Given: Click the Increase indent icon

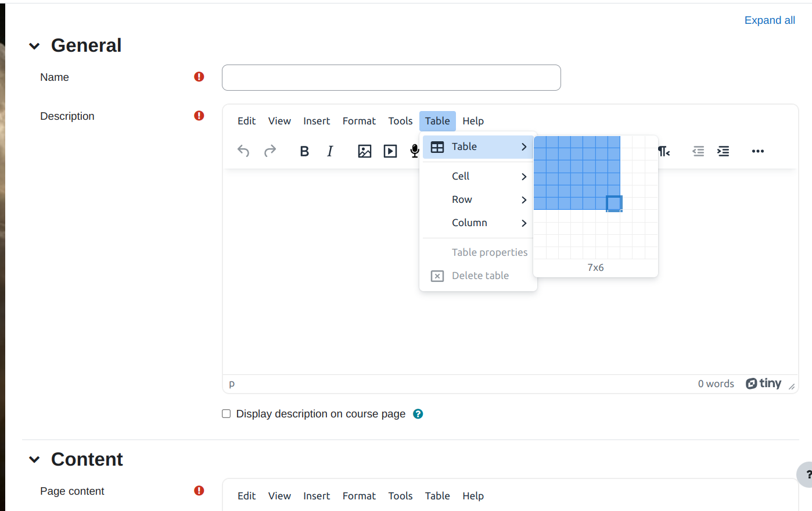Looking at the screenshot, I should 723,151.
